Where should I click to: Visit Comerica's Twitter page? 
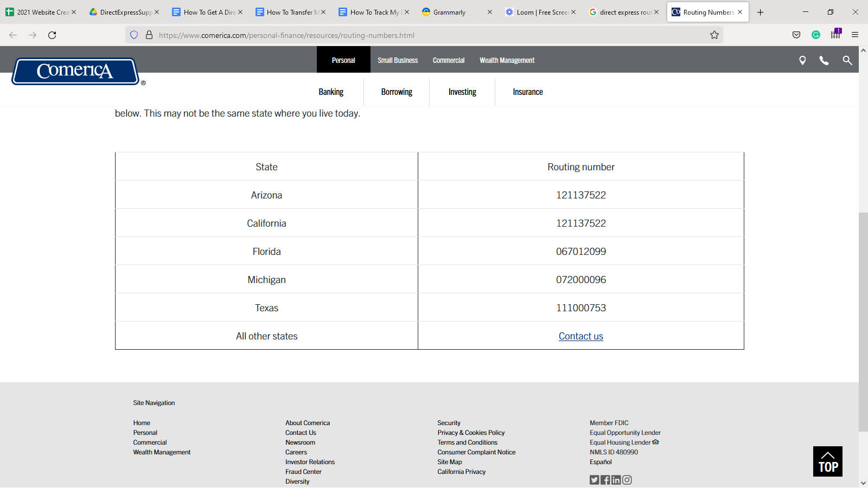click(x=595, y=480)
